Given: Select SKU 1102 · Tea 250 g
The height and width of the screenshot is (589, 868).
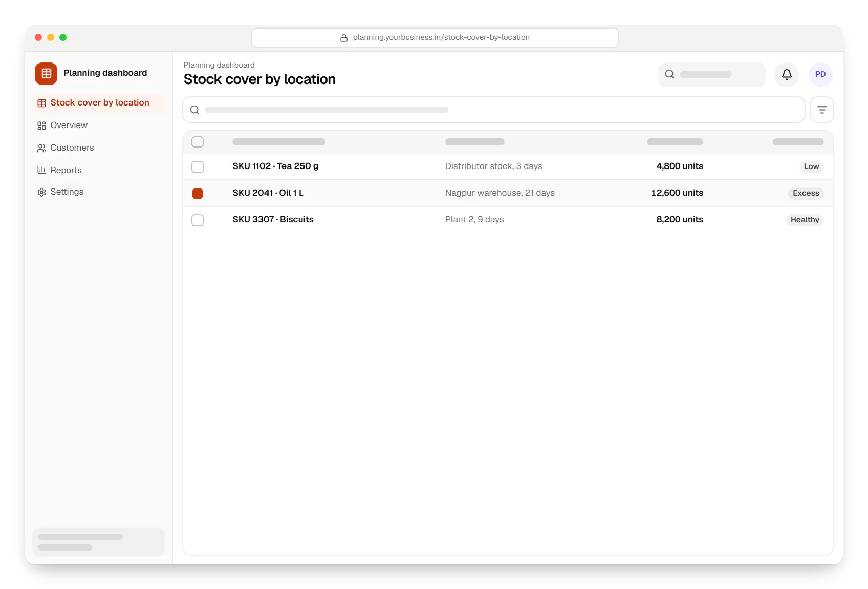Looking at the screenshot, I should [x=275, y=166].
